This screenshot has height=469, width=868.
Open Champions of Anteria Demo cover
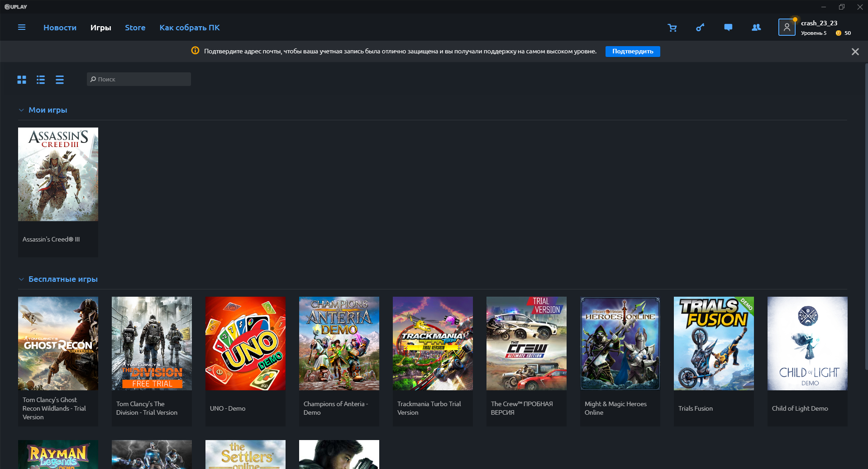pyautogui.click(x=339, y=343)
